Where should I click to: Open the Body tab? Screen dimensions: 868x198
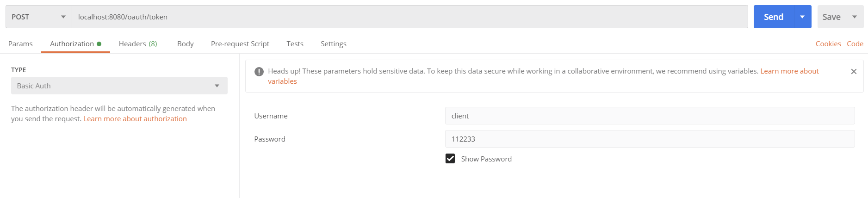point(185,44)
